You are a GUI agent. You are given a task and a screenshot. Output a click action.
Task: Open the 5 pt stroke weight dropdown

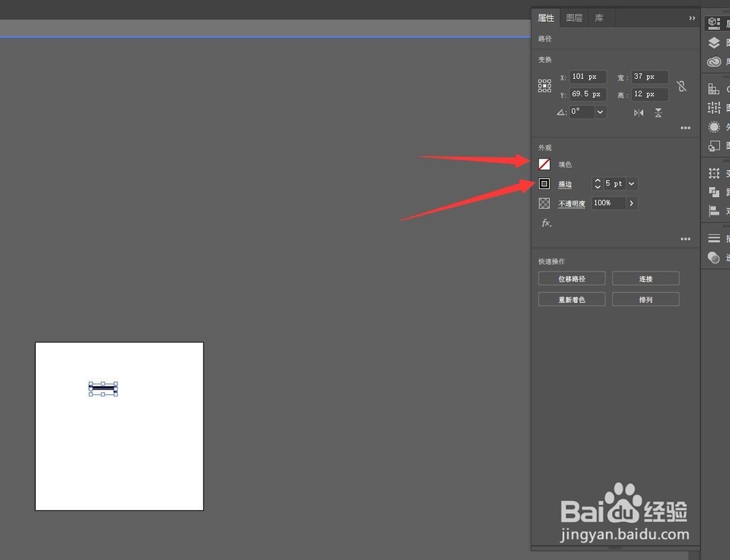pyautogui.click(x=631, y=183)
